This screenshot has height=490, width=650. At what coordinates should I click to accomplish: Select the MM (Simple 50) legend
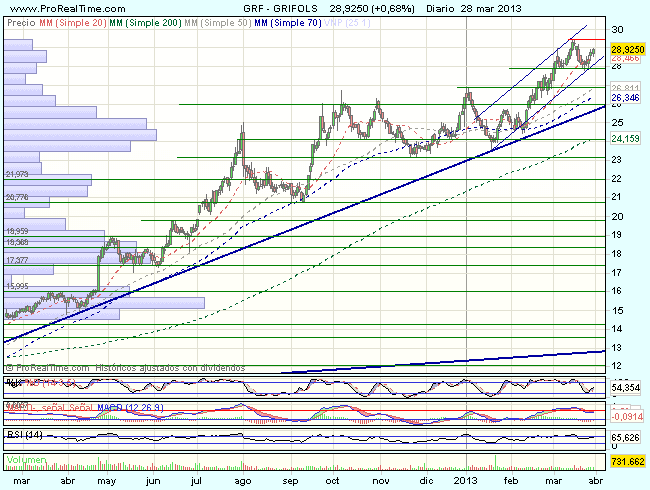tap(218, 23)
